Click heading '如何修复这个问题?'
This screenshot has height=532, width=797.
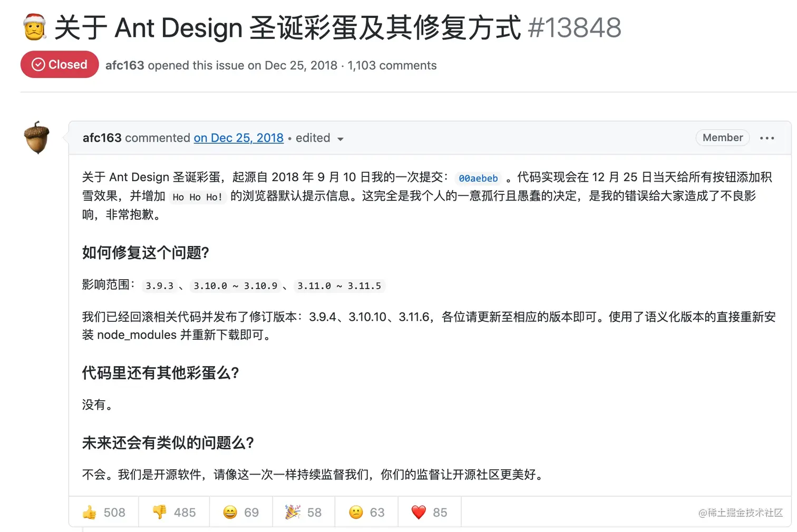[x=145, y=252]
